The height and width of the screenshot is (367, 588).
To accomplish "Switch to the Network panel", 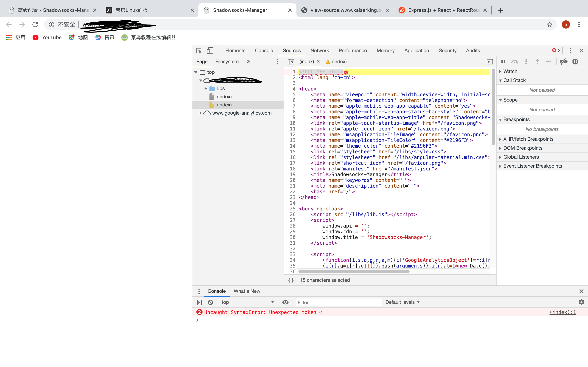I will (320, 51).
